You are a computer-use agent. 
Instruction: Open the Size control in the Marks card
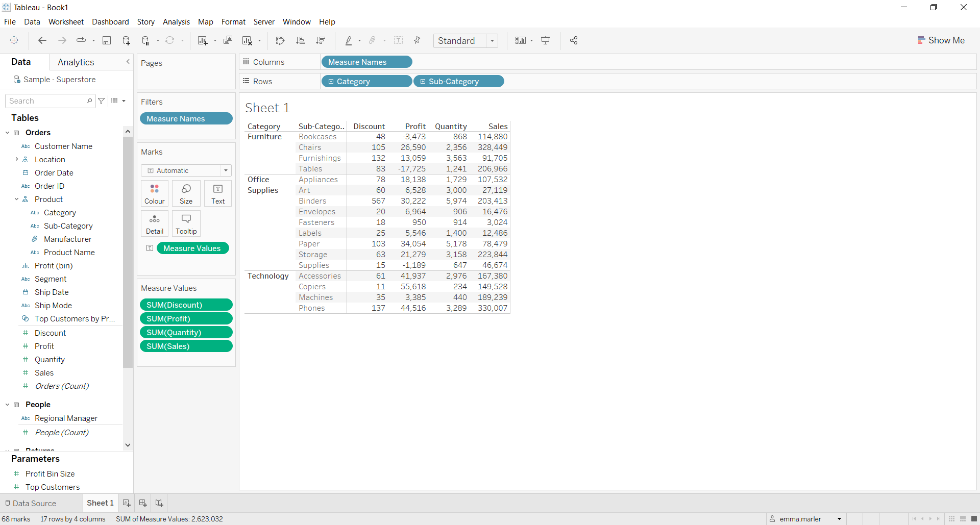[186, 193]
